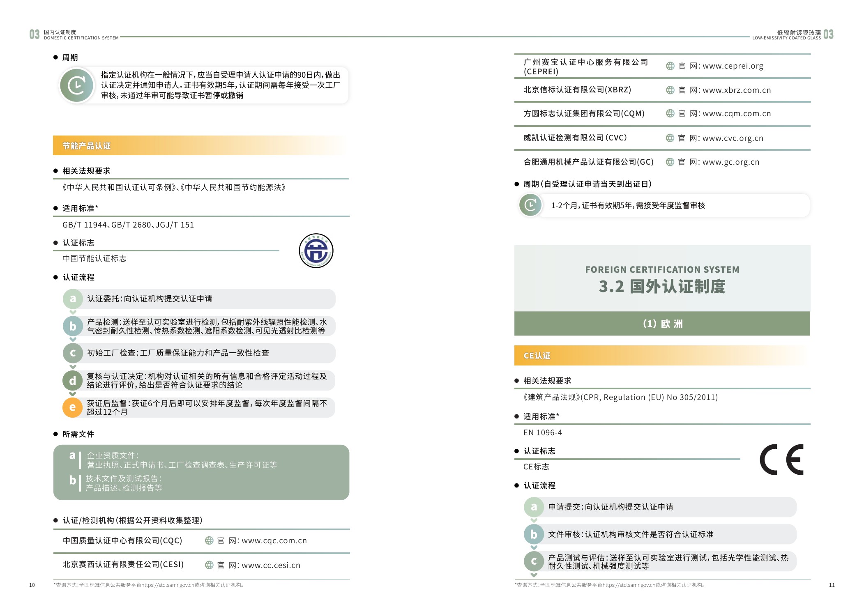Click the globe icon next to www.cqc.com.cn
The image size is (864, 616).
[x=209, y=540]
